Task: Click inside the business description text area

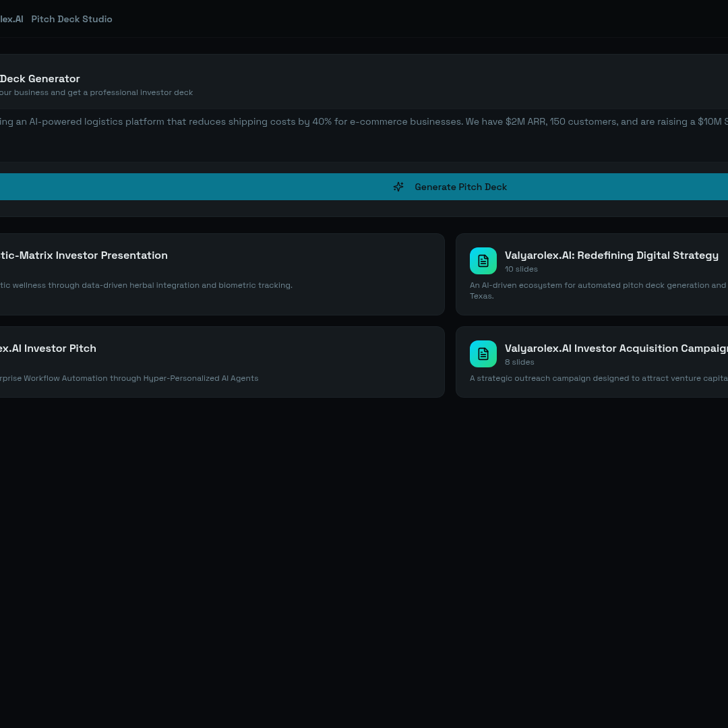Action: pyautogui.click(x=364, y=135)
